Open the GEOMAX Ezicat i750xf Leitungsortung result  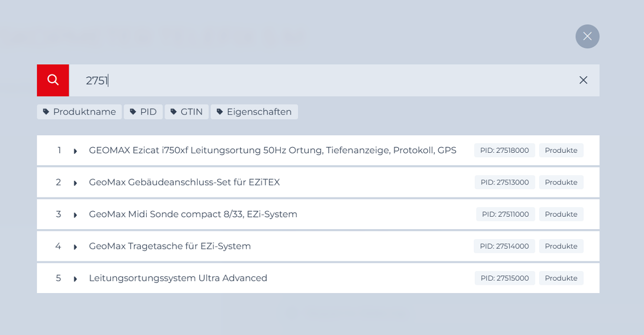tap(272, 150)
